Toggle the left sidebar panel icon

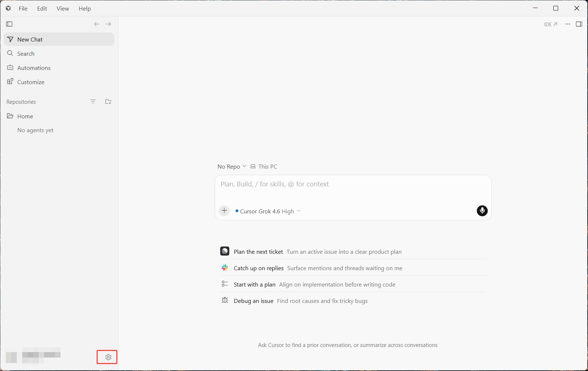tap(9, 24)
